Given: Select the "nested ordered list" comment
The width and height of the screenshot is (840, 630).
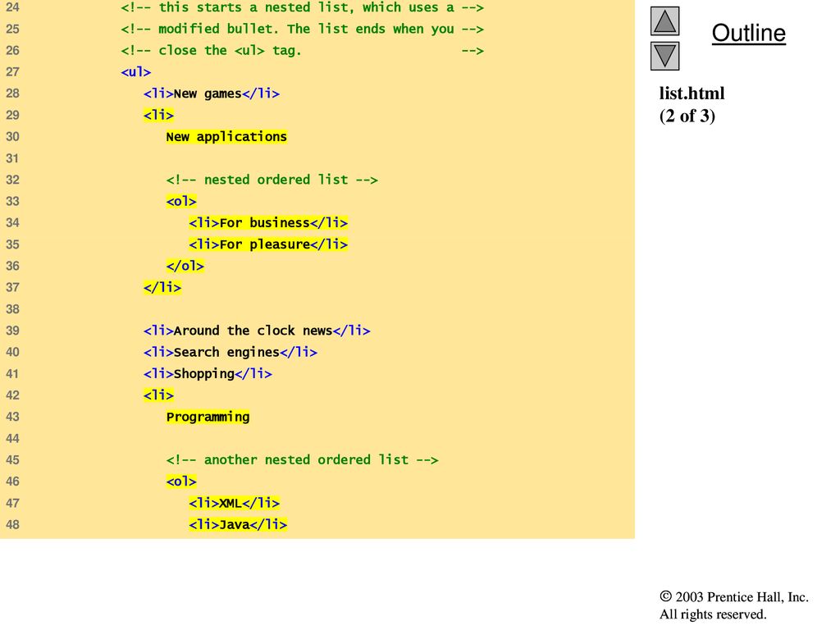Looking at the screenshot, I should coord(272,180).
